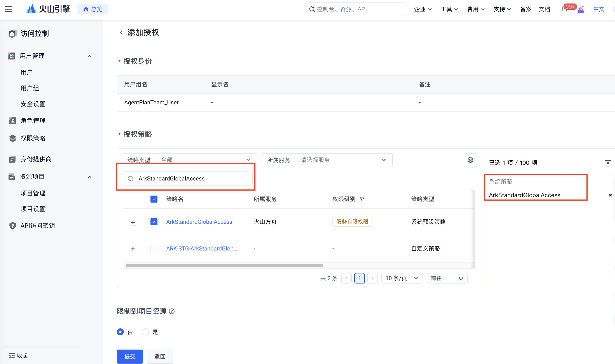Uncheck the ArkStandardGlobalAccess policy checkbox
The height and width of the screenshot is (364, 615).
click(154, 222)
